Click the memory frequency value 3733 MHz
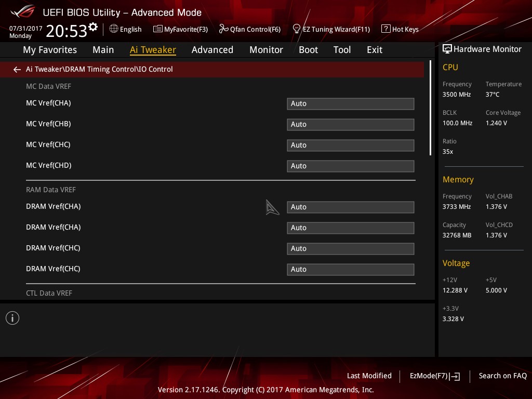This screenshot has width=532, height=399. point(457,207)
